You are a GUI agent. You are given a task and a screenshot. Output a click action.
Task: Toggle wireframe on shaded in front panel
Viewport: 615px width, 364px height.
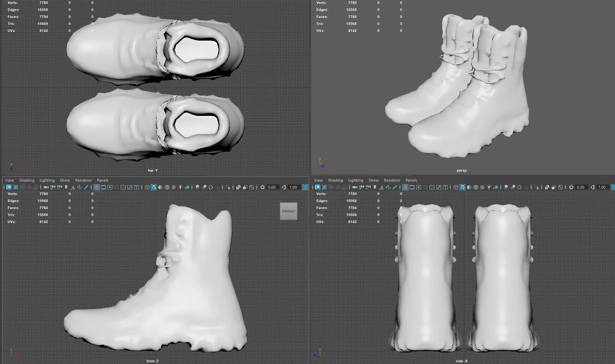point(167,187)
